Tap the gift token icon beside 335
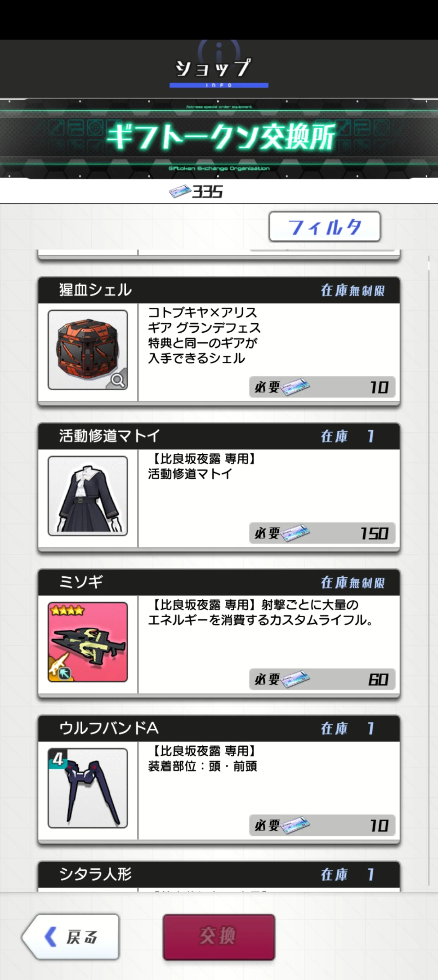Screen dimensions: 438x980 [x=179, y=191]
